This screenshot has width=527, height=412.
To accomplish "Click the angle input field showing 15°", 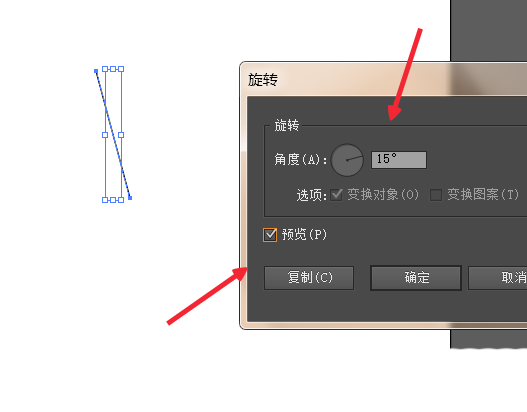I will [399, 160].
